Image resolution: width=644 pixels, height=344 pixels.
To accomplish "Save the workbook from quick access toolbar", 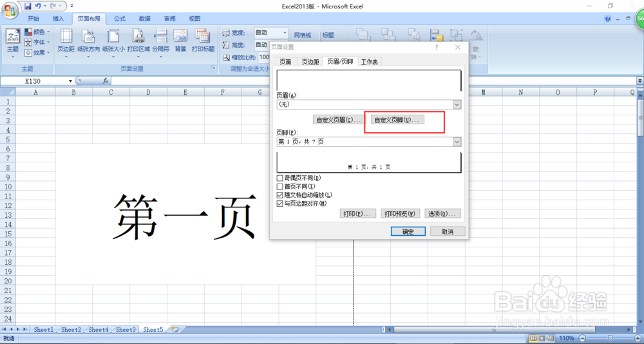I will tap(28, 6).
